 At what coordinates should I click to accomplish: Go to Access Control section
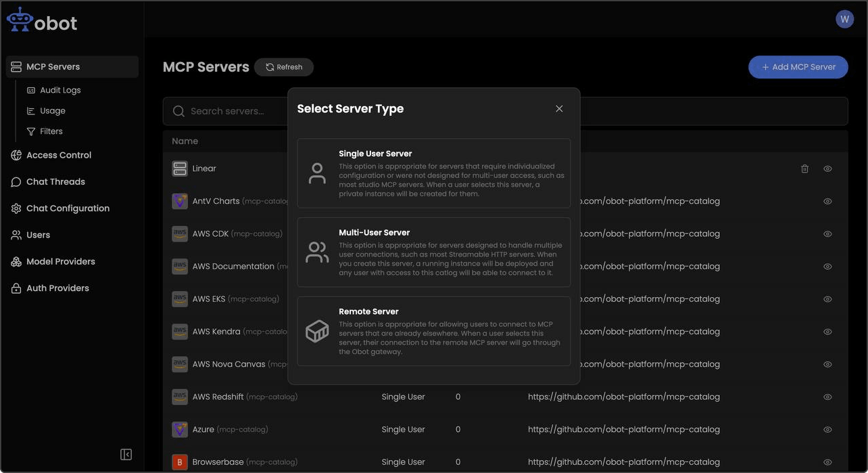pyautogui.click(x=58, y=155)
